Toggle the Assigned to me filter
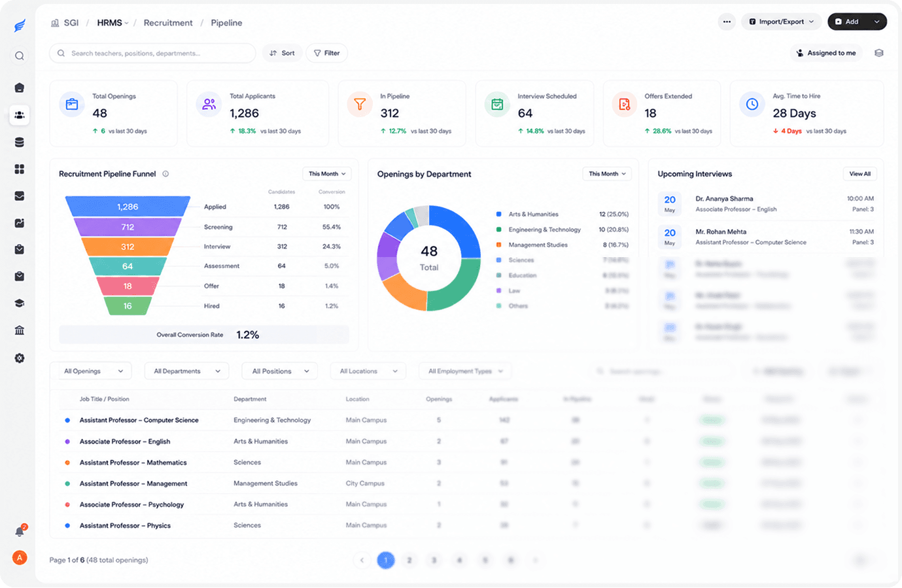Screen dimensions: 902x588 coord(826,53)
